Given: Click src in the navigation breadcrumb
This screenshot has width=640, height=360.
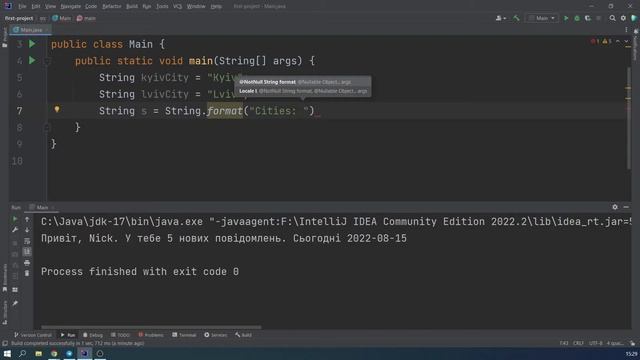Looking at the screenshot, I should pos(43,18).
